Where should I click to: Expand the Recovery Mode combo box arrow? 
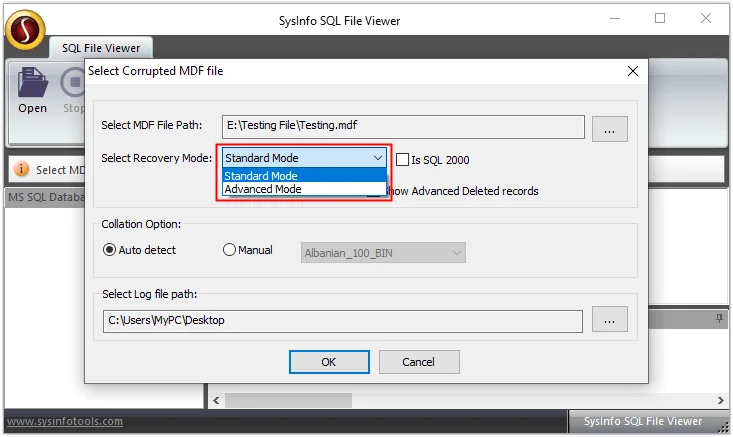(x=378, y=158)
